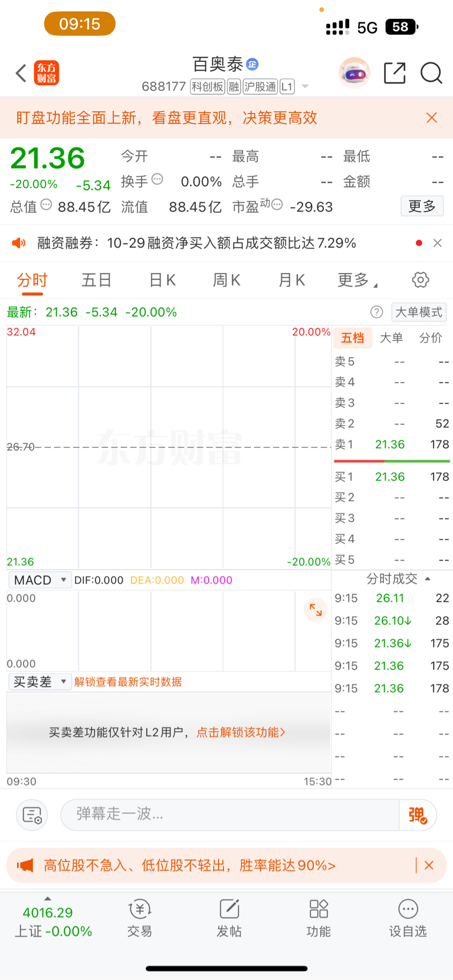Open search with the magnifier icon
Image resolution: width=453 pixels, height=980 pixels.
(x=431, y=73)
